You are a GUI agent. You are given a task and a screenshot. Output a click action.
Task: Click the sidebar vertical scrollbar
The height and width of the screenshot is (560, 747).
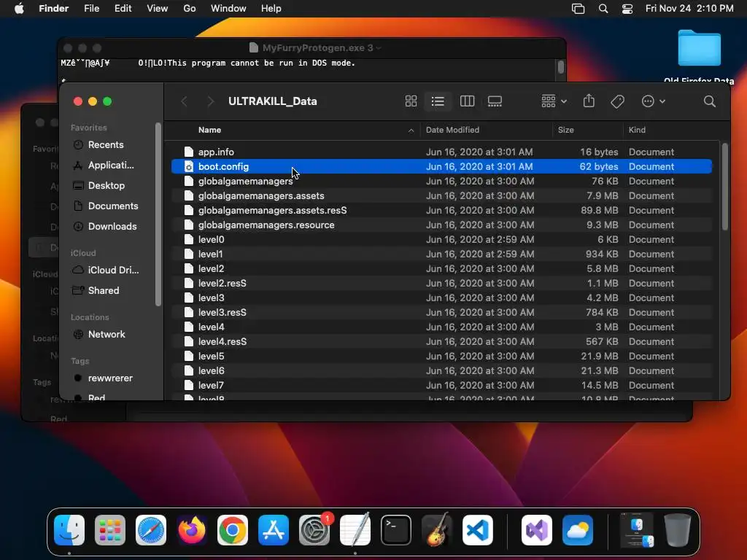coord(158,214)
